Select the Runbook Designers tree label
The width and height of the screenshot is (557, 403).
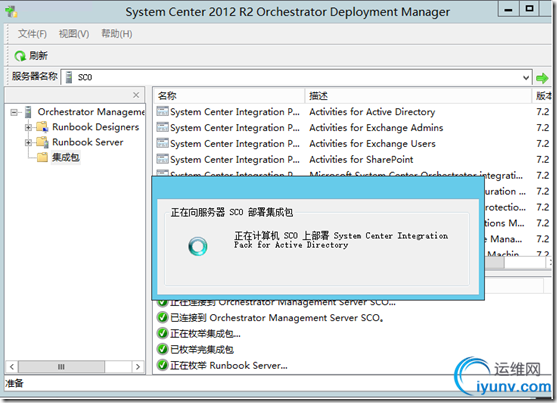tap(96, 127)
